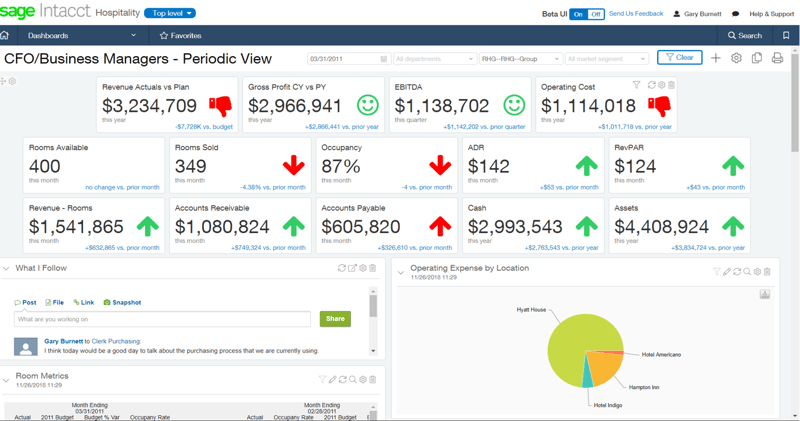Image resolution: width=800 pixels, height=421 pixels.
Task: Open the Top level entity dropdown
Action: 170,13
